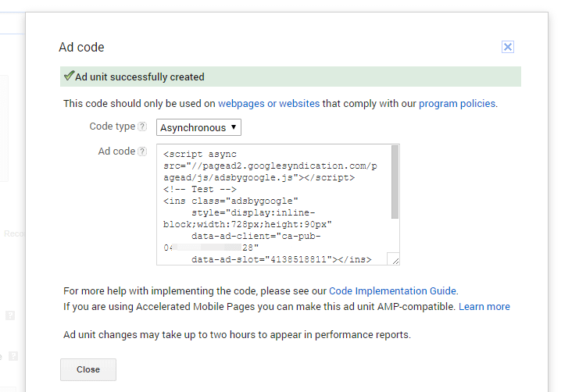Follow the AMP-compatible 'Learn more' link

click(x=484, y=306)
